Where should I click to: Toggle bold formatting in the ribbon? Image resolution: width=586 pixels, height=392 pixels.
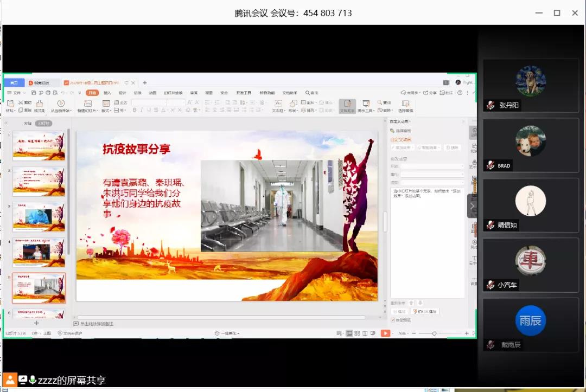pos(135,110)
